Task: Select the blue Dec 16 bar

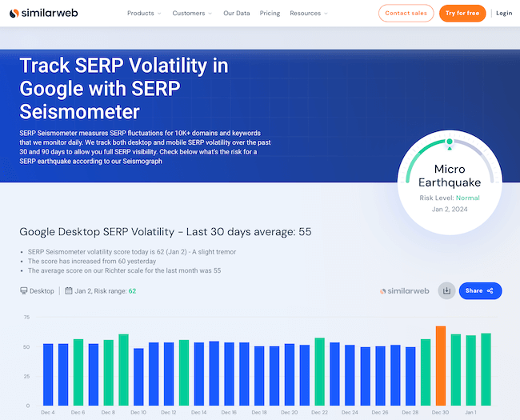Action: coord(229,374)
